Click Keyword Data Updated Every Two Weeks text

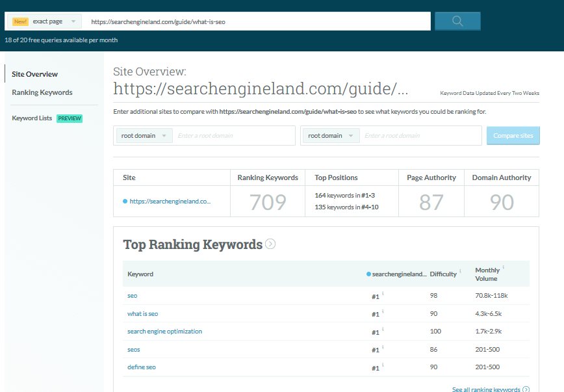pos(489,93)
